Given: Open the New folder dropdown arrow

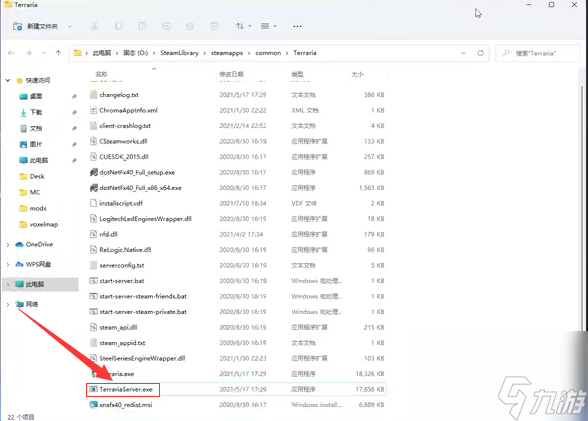Looking at the screenshot, I should [x=70, y=27].
